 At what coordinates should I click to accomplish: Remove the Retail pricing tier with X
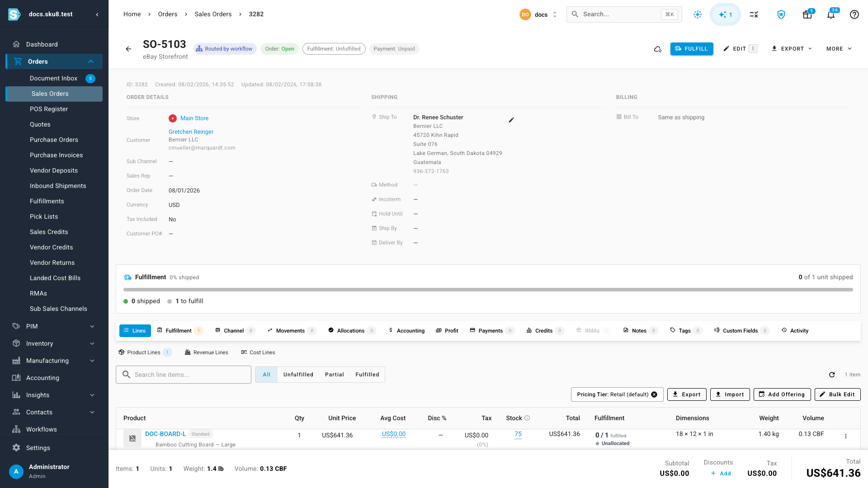pyautogui.click(x=654, y=394)
